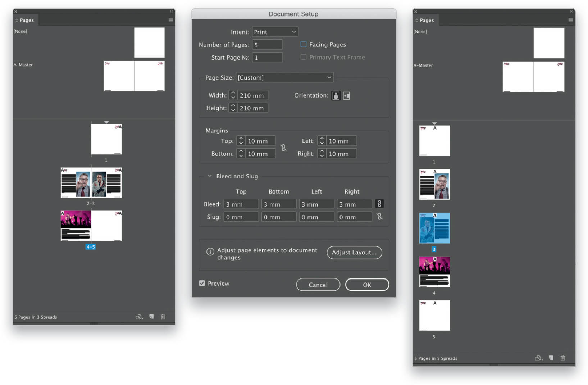Viewport: 588px width, 385px height.
Task: Click the Cancel button
Action: coord(318,285)
